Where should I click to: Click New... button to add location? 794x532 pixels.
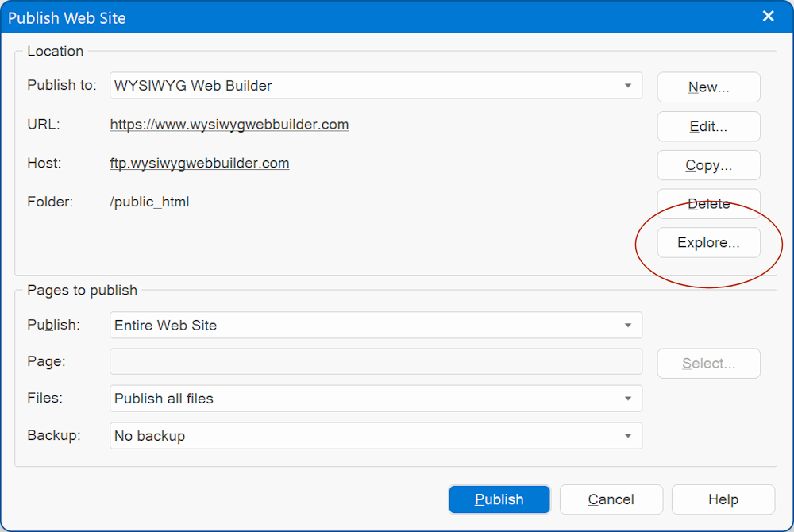[708, 87]
